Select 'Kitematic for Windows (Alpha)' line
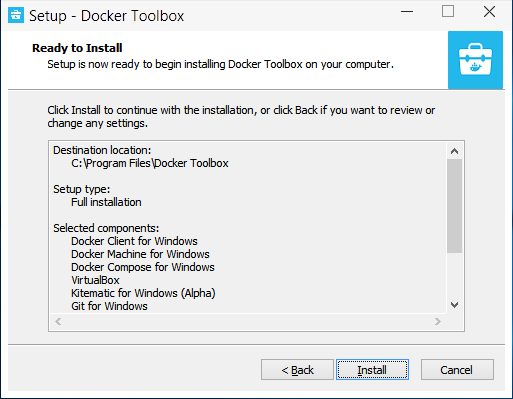This screenshot has width=513, height=399. 143,293
